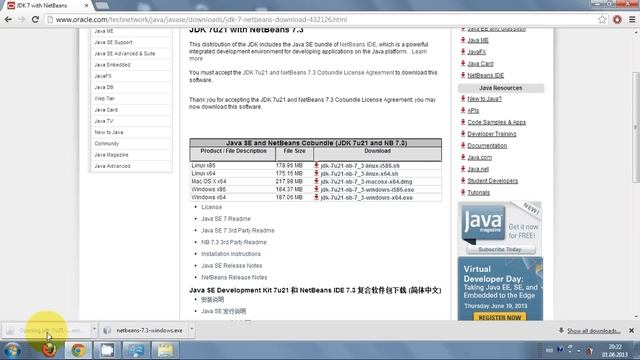Screen dimensions: 640x360
Task: Open Windows Start button
Action: [x=12, y=350]
